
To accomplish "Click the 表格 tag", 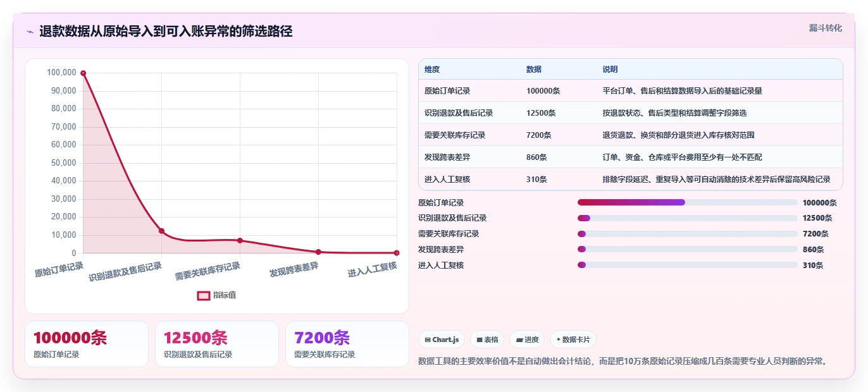I will coord(487,340).
